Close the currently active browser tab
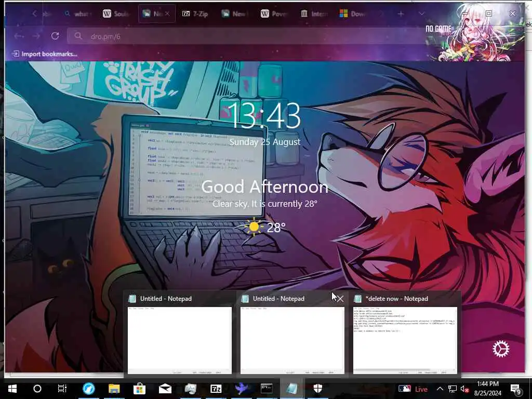This screenshot has height=399, width=532. 167,14
